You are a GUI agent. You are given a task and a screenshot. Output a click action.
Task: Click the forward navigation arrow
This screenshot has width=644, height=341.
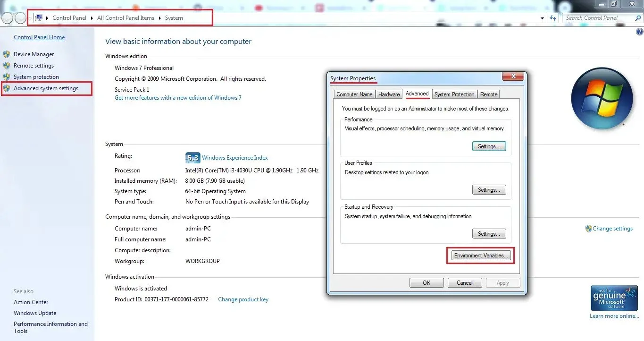pos(20,17)
